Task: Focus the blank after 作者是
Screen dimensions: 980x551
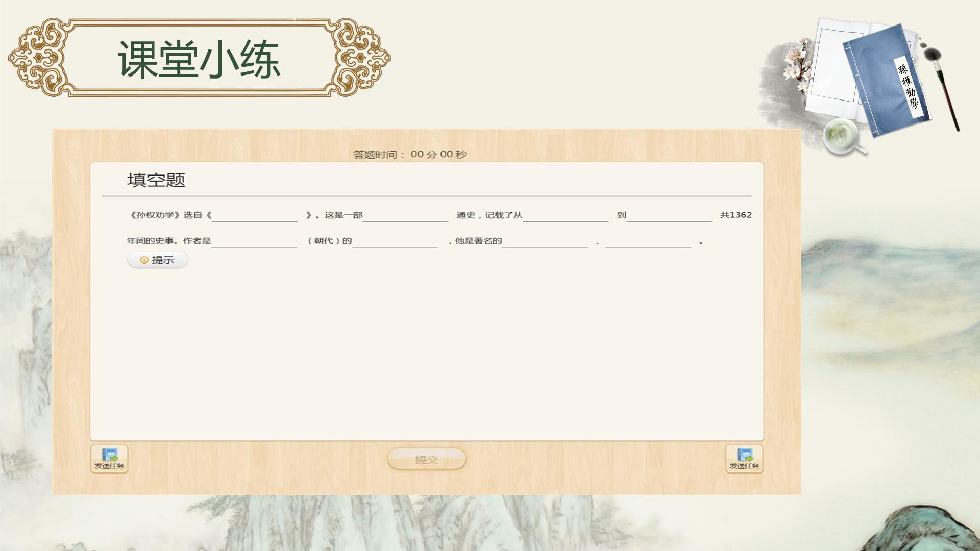Action: click(254, 241)
